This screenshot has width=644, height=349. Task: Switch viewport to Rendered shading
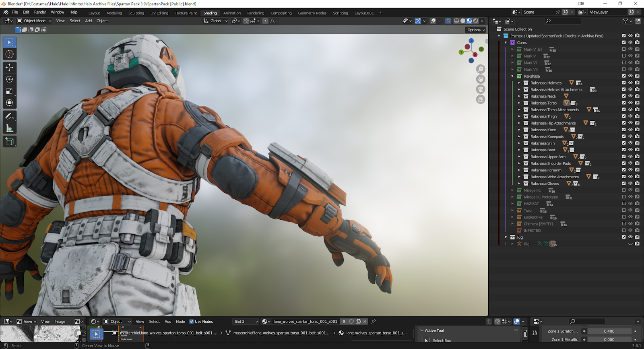pyautogui.click(x=476, y=21)
